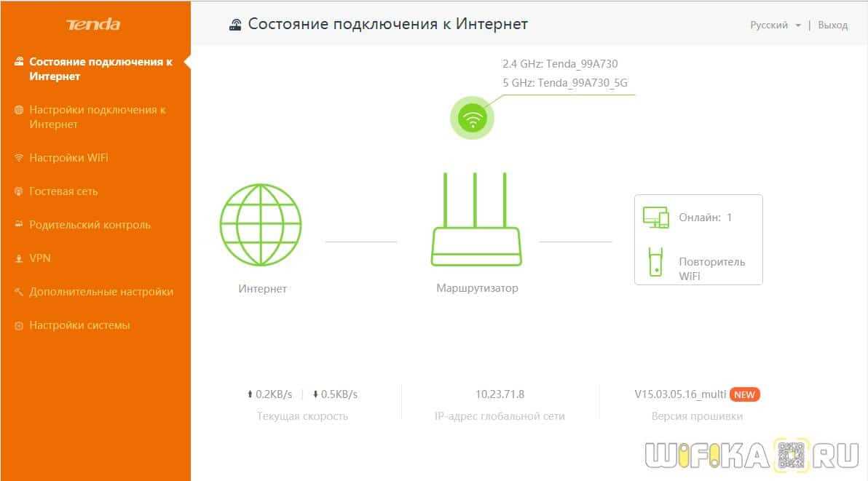Image resolution: width=868 pixels, height=481 pixels.
Task: Click Онлайн: 1 devices link
Action: point(705,218)
